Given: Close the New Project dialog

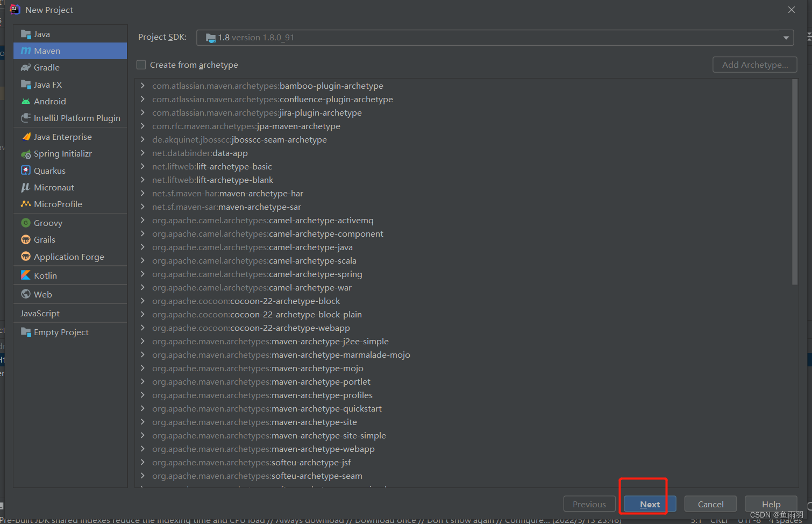Looking at the screenshot, I should (x=791, y=10).
